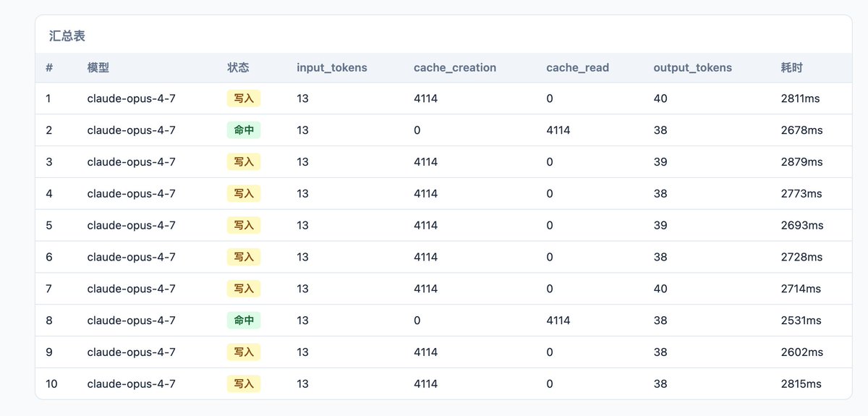
Task: Click the 写入 status badge in row 7
Action: [244, 289]
